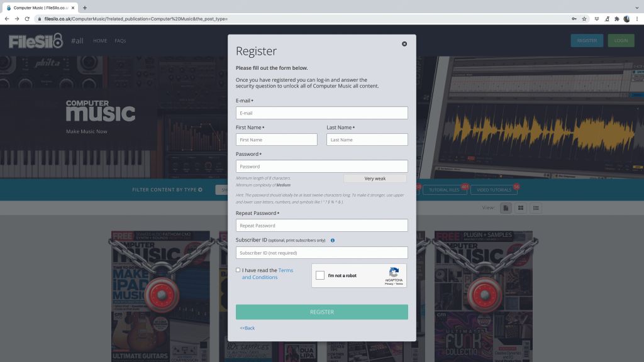Follow the <<Back link
Screen dimensions: 644x362
tap(247, 327)
